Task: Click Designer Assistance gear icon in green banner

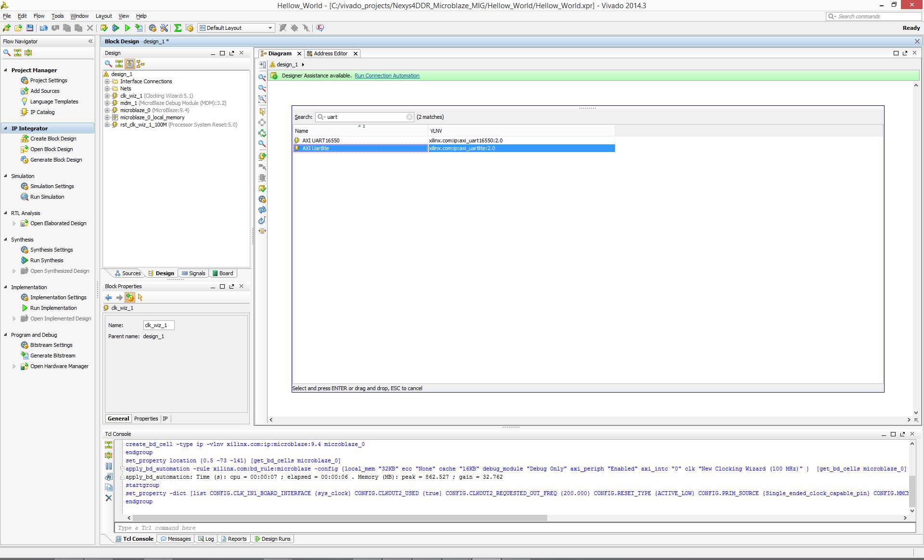Action: (274, 76)
